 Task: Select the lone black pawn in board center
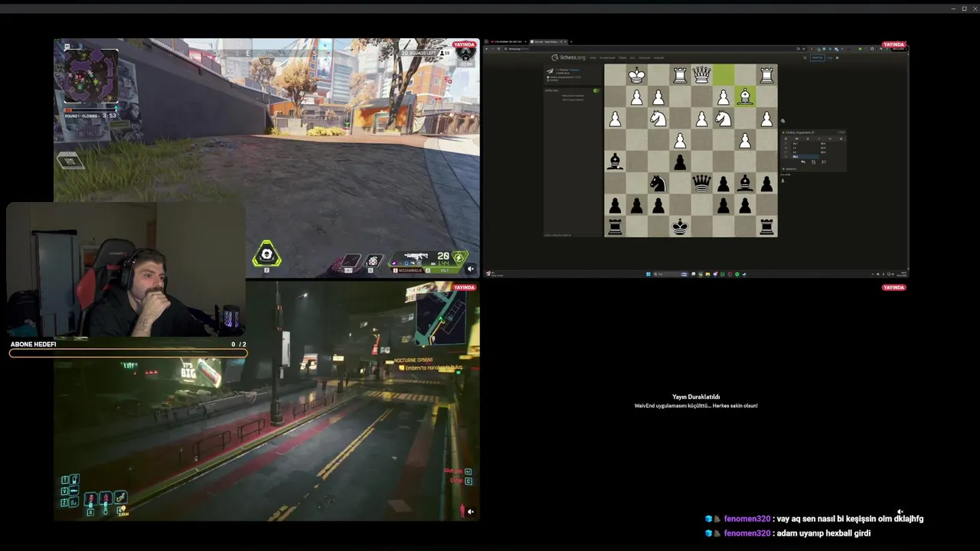(x=680, y=161)
